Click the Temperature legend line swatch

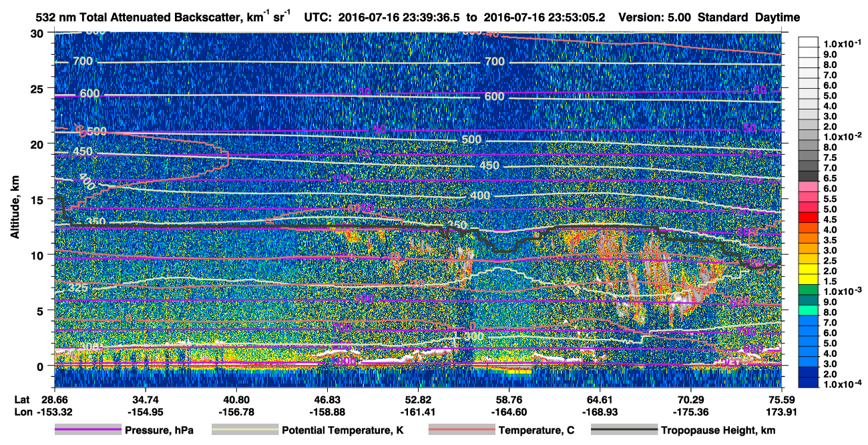pos(461,430)
